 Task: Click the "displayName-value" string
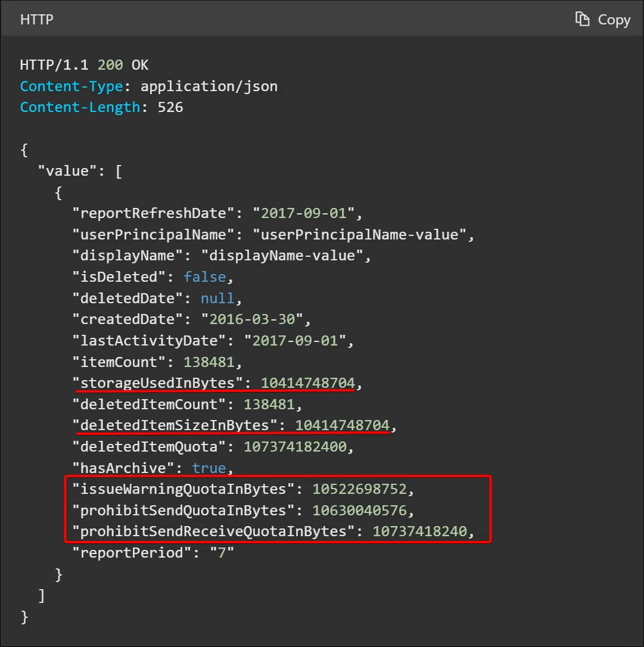(x=282, y=256)
